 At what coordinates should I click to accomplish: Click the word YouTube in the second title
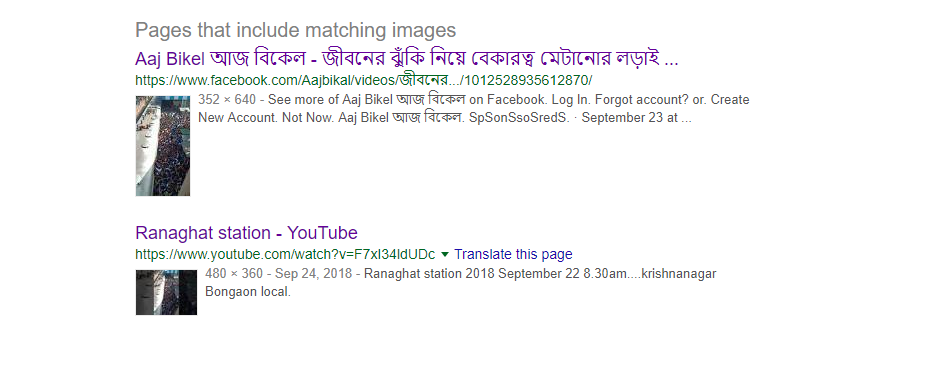[x=322, y=232]
